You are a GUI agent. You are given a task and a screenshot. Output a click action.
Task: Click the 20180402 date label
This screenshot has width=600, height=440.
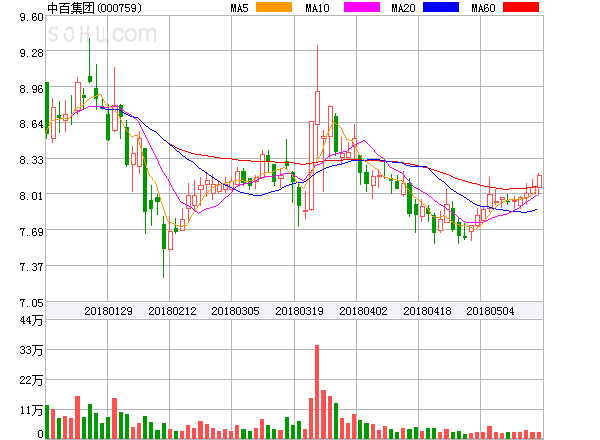point(363,311)
